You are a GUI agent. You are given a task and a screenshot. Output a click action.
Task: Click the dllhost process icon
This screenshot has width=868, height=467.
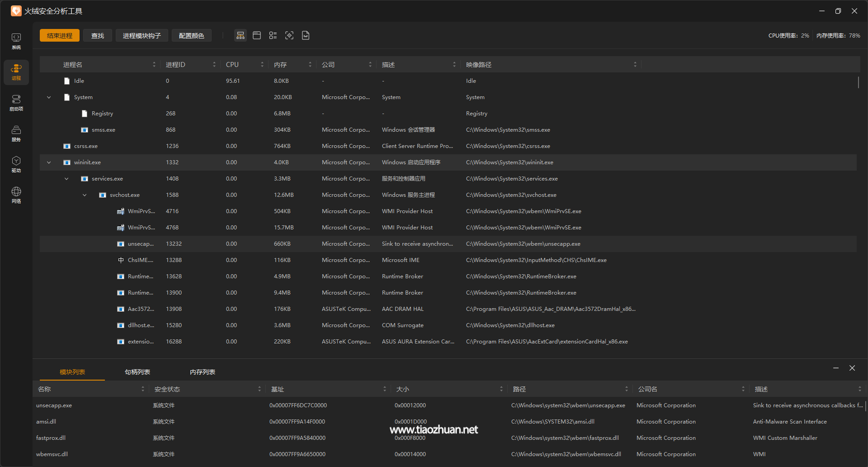pos(121,325)
